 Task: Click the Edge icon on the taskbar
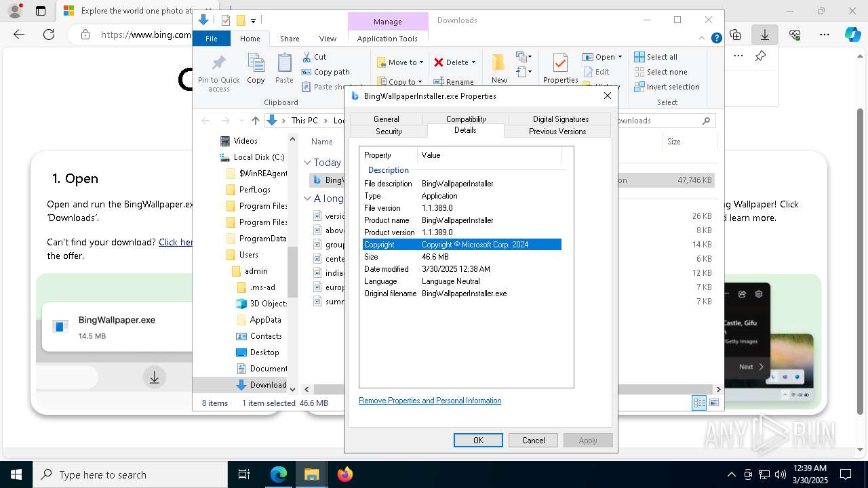(x=279, y=474)
